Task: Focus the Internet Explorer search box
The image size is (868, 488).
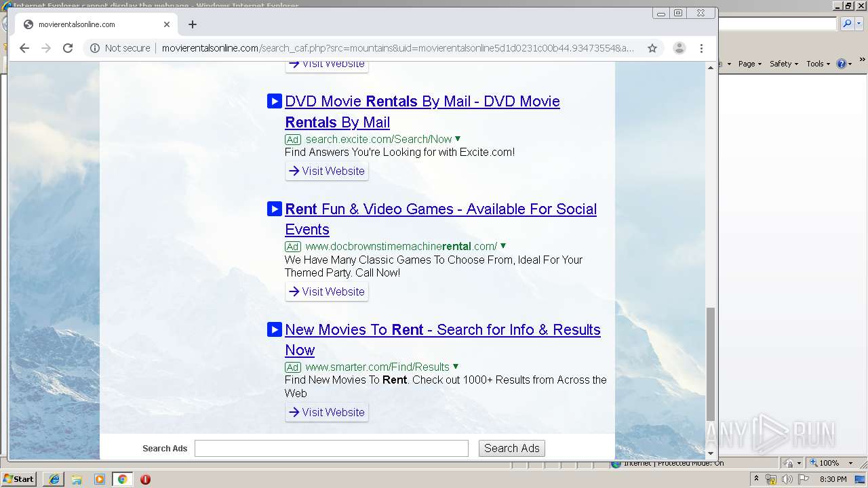Action: point(778,24)
